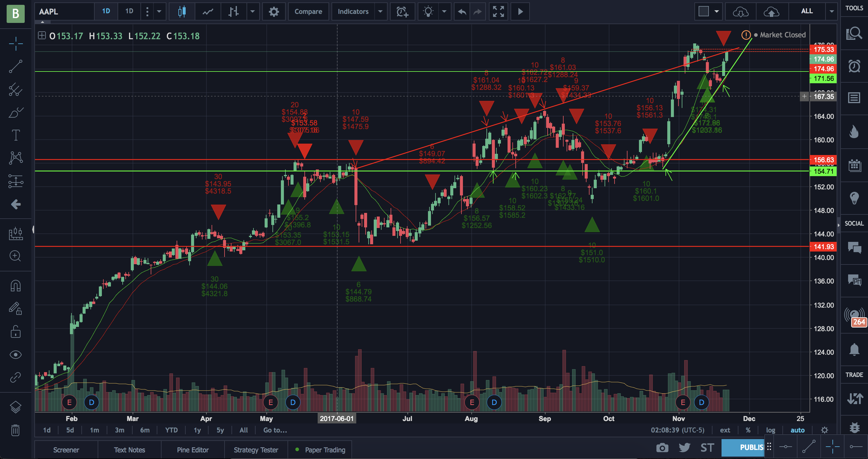Toggle extended hours ext
Viewport: 868px width, 459px height.
click(725, 430)
